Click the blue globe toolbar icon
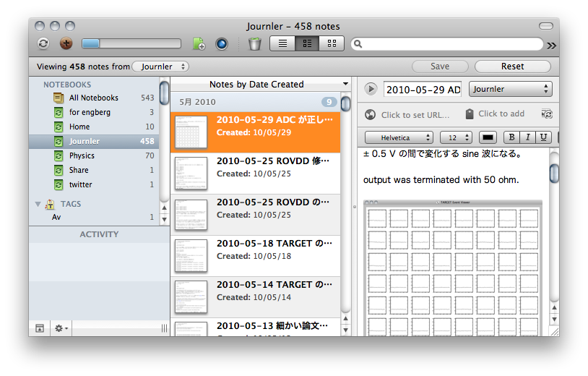This screenshot has width=588, height=376. 222,44
